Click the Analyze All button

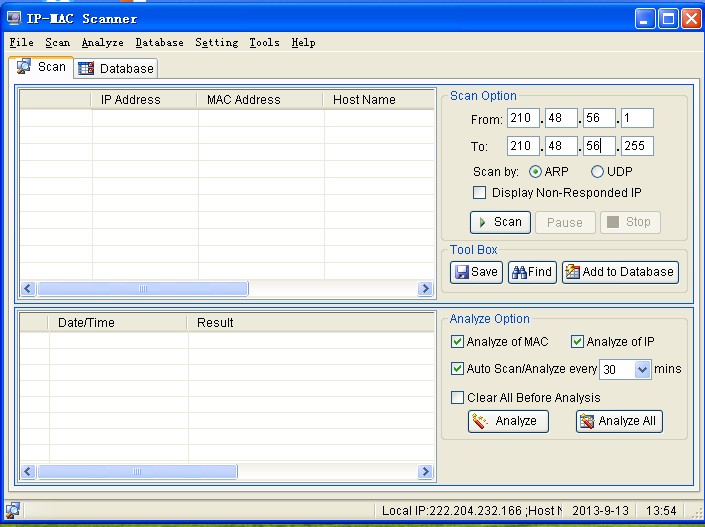pos(619,421)
